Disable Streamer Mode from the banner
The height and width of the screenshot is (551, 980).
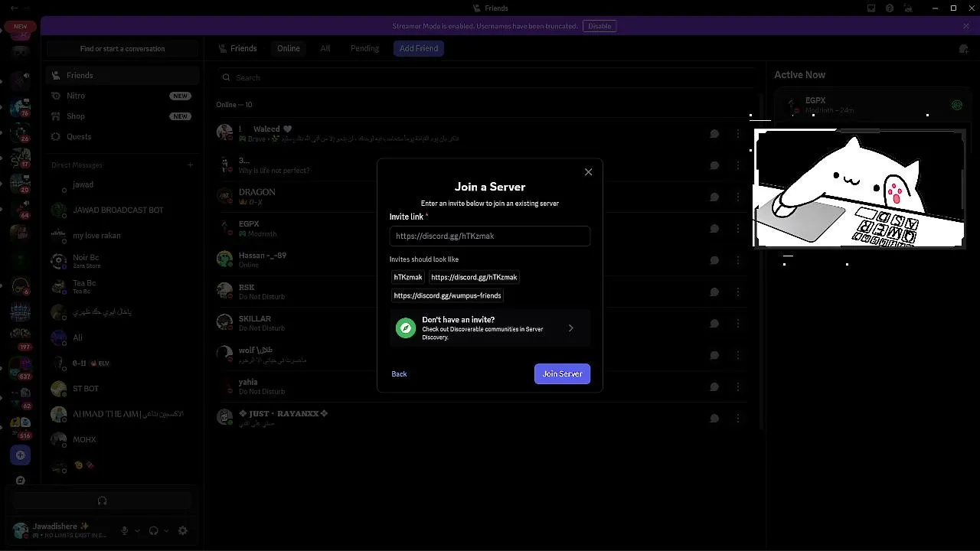point(599,26)
